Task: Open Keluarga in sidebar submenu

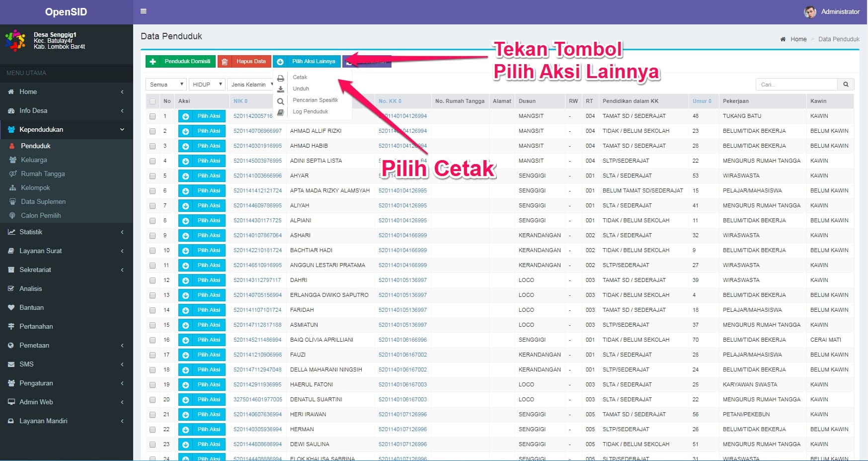Action: (x=34, y=160)
